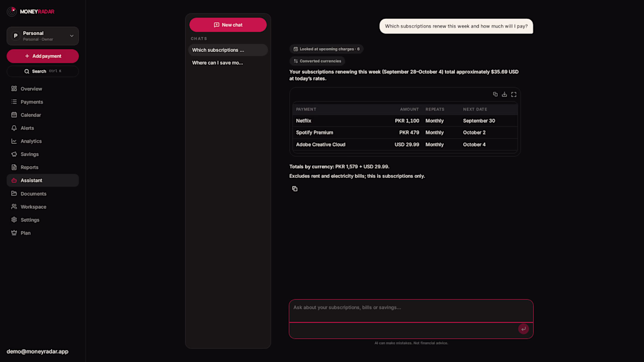Screen dimensions: 644x362
Task: Go to the Savings section
Action: 43,154
